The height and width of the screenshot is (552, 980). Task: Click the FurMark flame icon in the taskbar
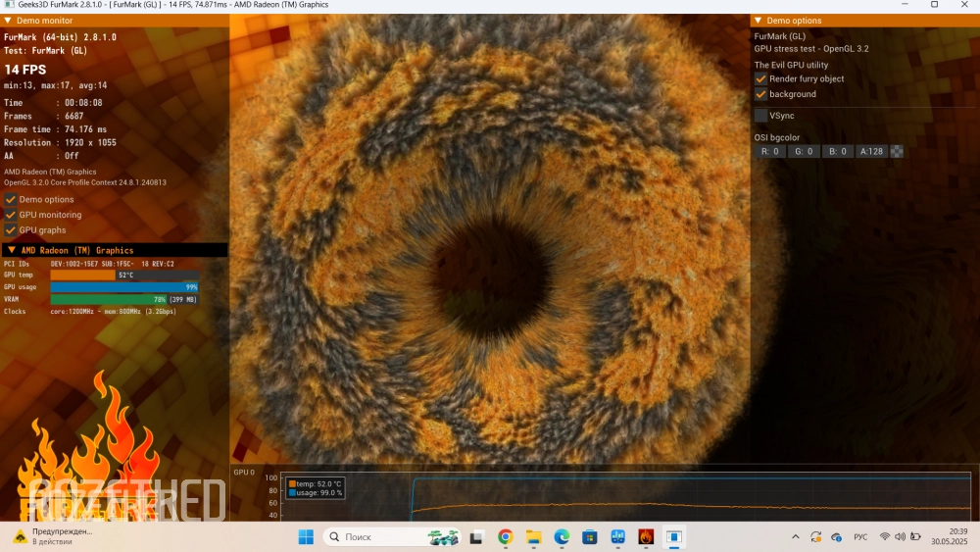coord(646,537)
